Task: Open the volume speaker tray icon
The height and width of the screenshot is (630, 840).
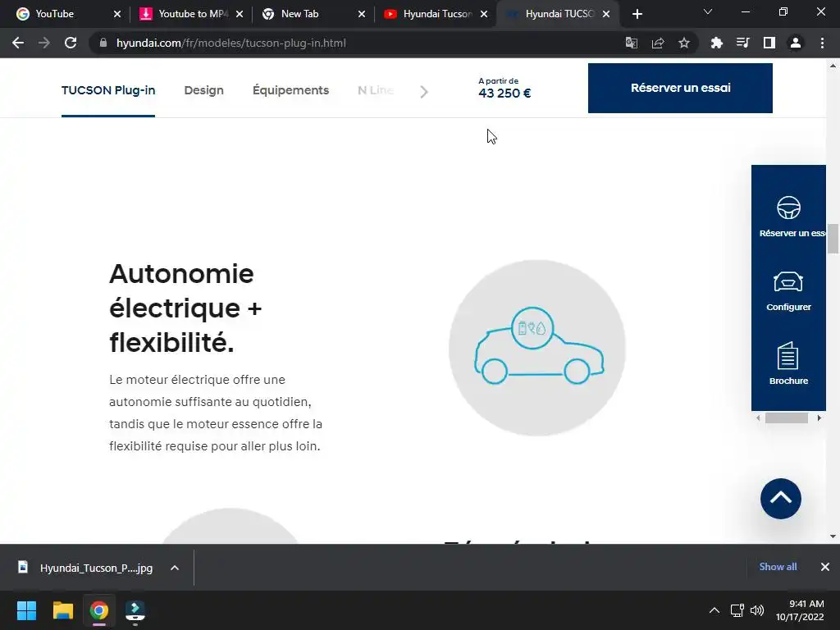Action: 757,610
